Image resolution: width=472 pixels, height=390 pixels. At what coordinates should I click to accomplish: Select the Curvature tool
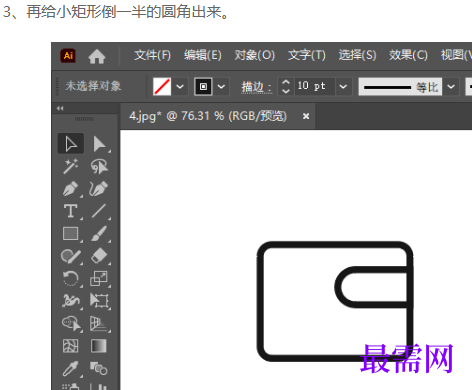click(99, 189)
